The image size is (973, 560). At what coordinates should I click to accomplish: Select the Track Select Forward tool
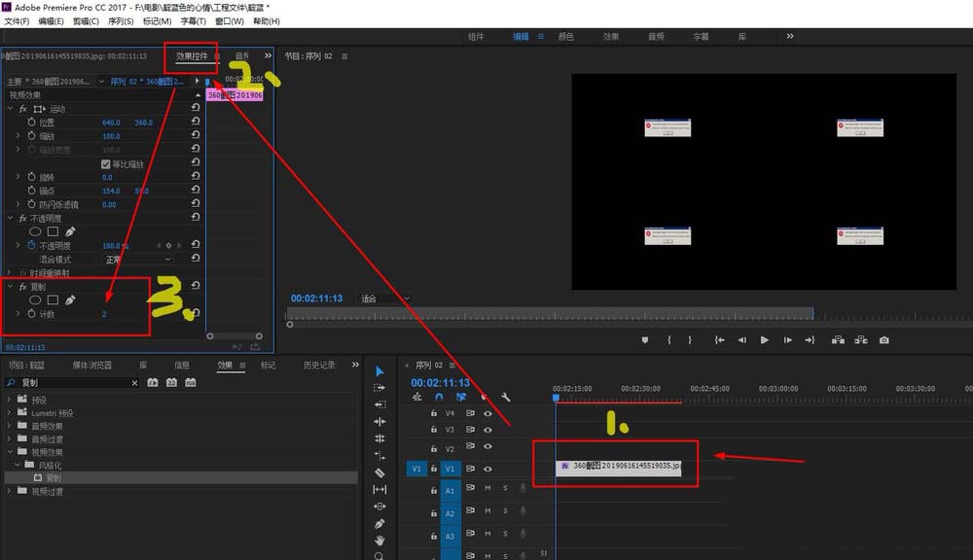point(379,388)
